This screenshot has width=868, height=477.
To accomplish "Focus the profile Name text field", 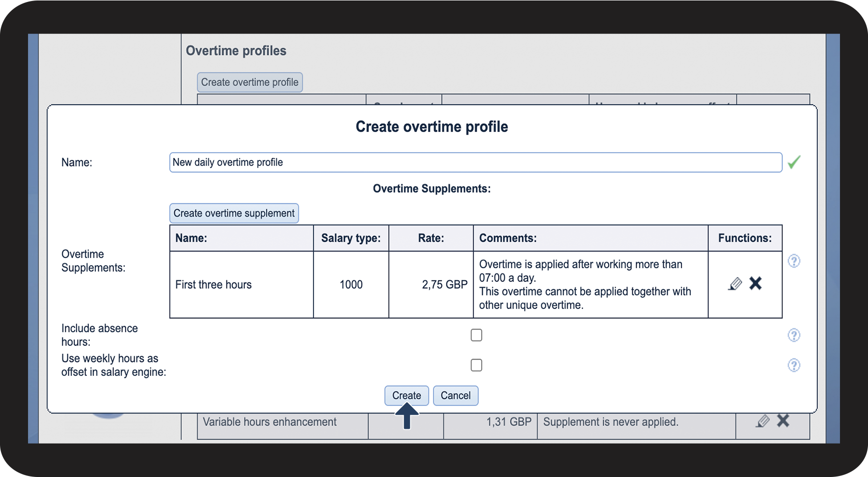I will 475,162.
